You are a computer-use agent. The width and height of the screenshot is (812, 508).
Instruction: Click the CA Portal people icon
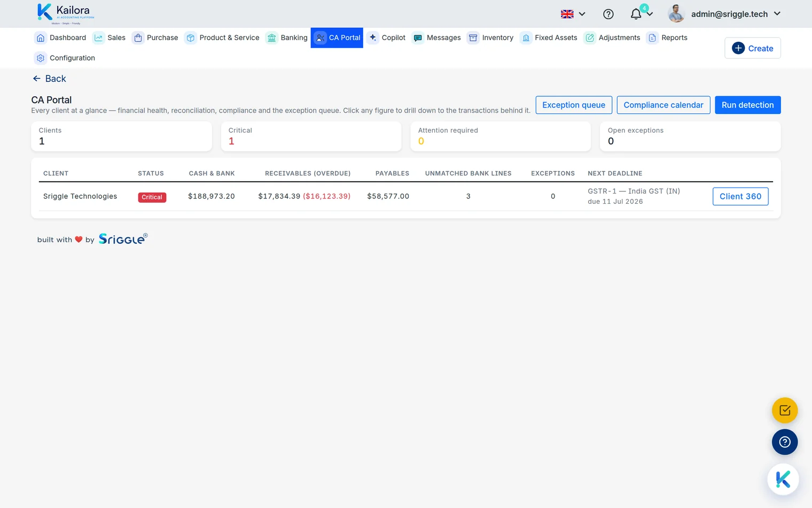[320, 38]
